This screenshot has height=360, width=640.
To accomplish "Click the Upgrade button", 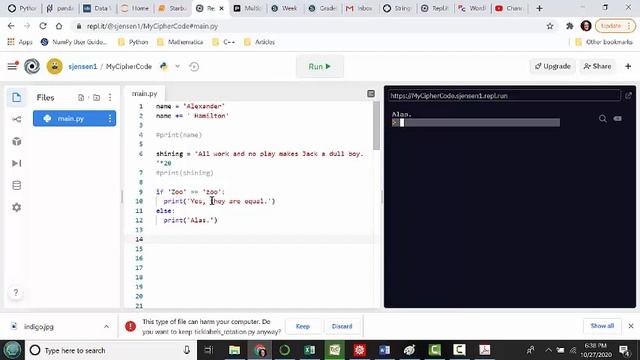I will coord(552,66).
